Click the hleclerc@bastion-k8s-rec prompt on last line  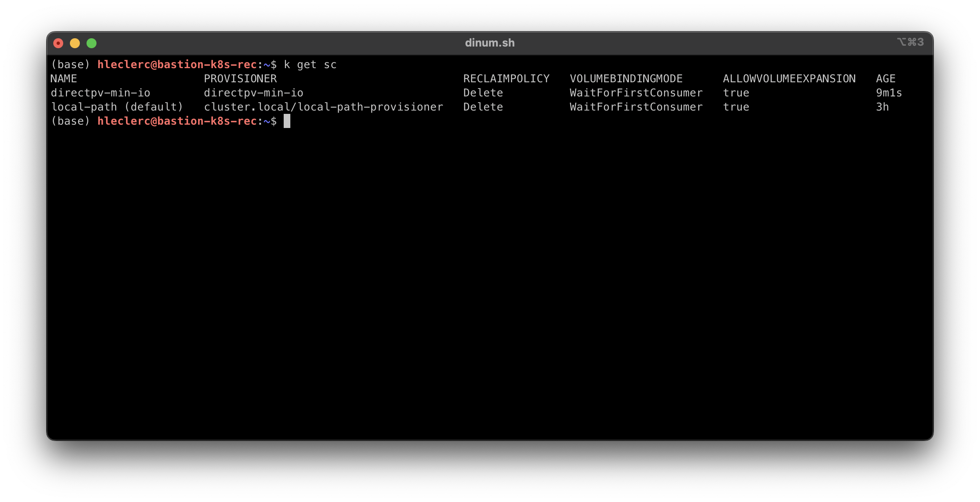point(177,121)
